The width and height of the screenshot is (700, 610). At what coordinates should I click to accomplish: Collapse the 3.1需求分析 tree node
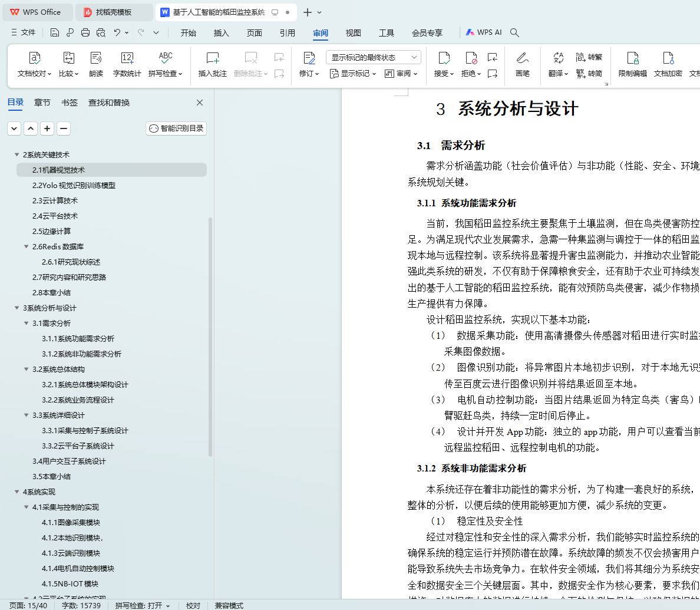[x=27, y=323]
